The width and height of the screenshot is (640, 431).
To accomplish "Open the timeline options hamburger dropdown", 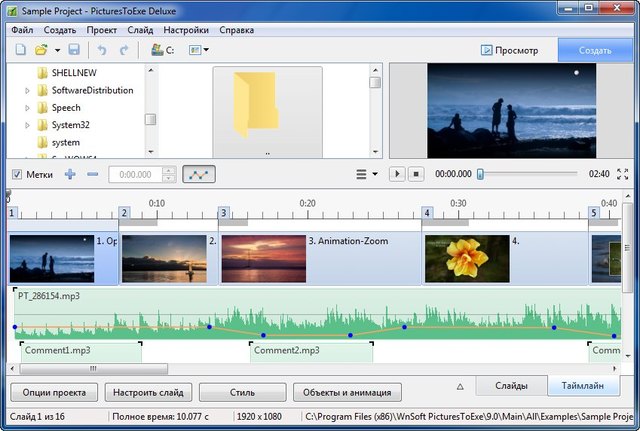I will coord(367,174).
